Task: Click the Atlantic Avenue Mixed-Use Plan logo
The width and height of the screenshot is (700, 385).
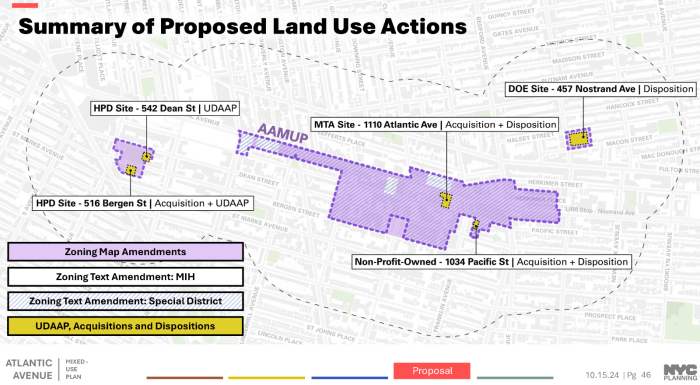Action: pos(46,369)
